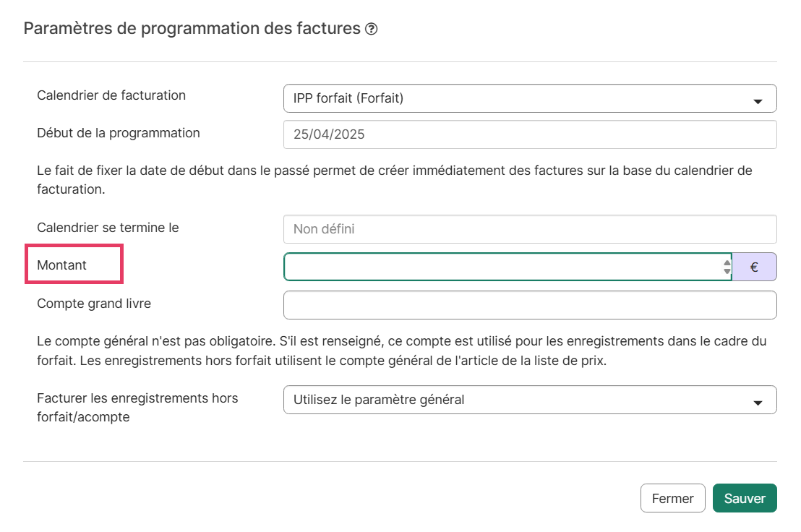Expand the Utilisez le paramètre général dropdown
This screenshot has width=801, height=532.
pyautogui.click(x=529, y=400)
